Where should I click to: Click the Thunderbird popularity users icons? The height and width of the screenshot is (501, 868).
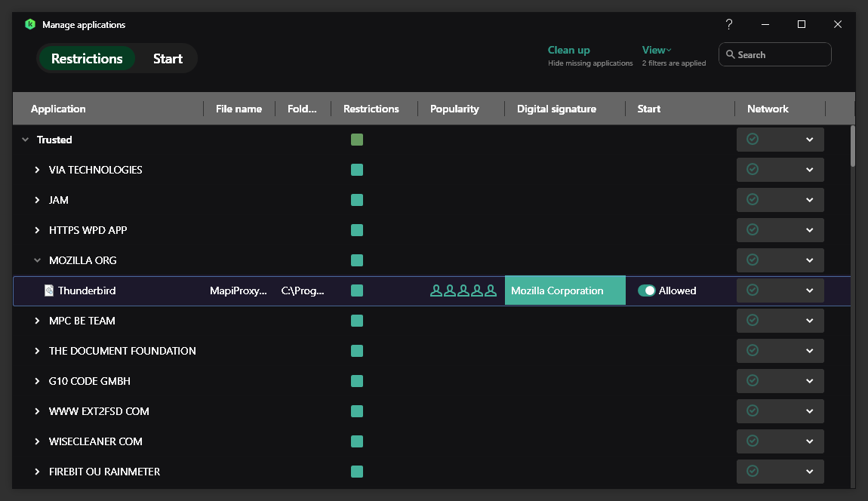463,290
